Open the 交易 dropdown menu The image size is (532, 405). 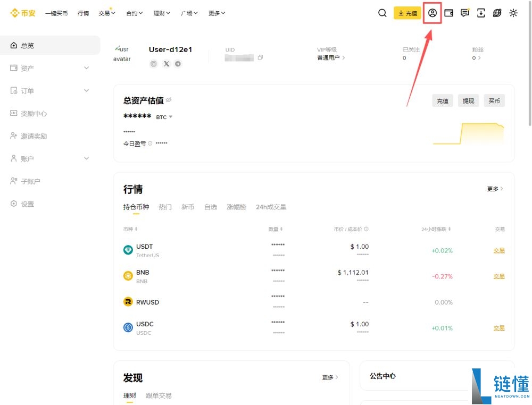(107, 13)
